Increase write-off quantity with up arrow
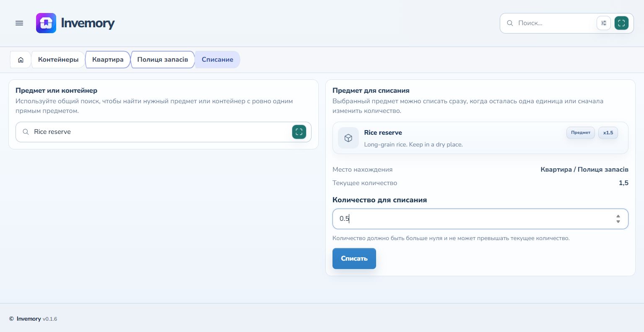This screenshot has height=332, width=644. 618,216
